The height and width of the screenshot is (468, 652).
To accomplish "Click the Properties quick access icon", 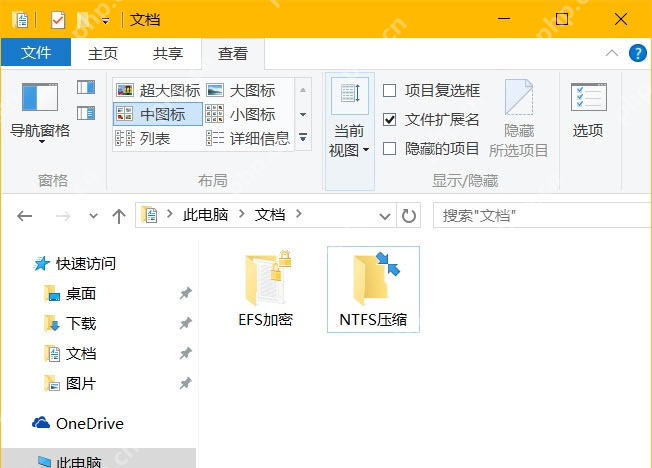I will pyautogui.click(x=57, y=20).
